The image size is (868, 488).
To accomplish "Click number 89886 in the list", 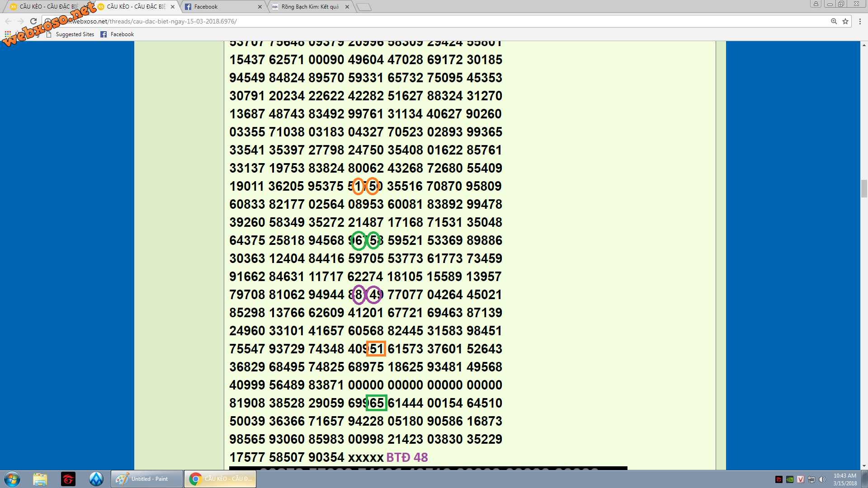I will [x=484, y=240].
